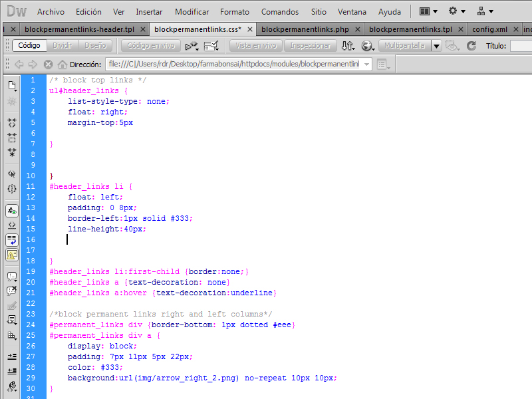Click Refresh Design View icon
This screenshot has height=399, width=532.
(x=471, y=46)
